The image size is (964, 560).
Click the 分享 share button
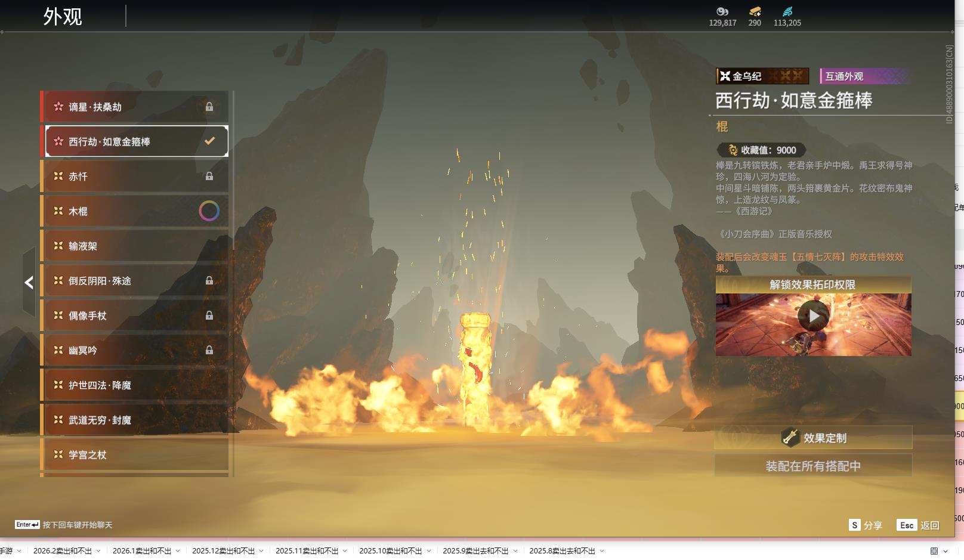click(x=866, y=525)
